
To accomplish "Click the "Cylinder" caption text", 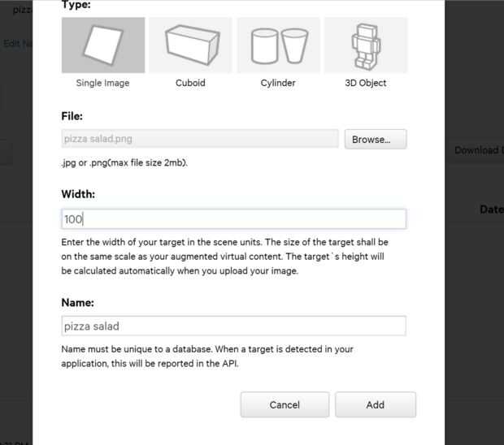I will tap(278, 83).
